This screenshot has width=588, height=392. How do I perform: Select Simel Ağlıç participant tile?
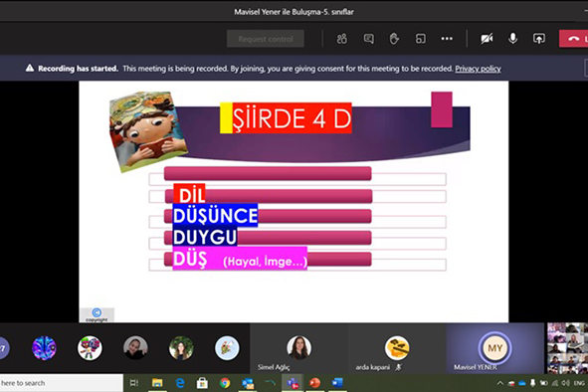click(298, 348)
